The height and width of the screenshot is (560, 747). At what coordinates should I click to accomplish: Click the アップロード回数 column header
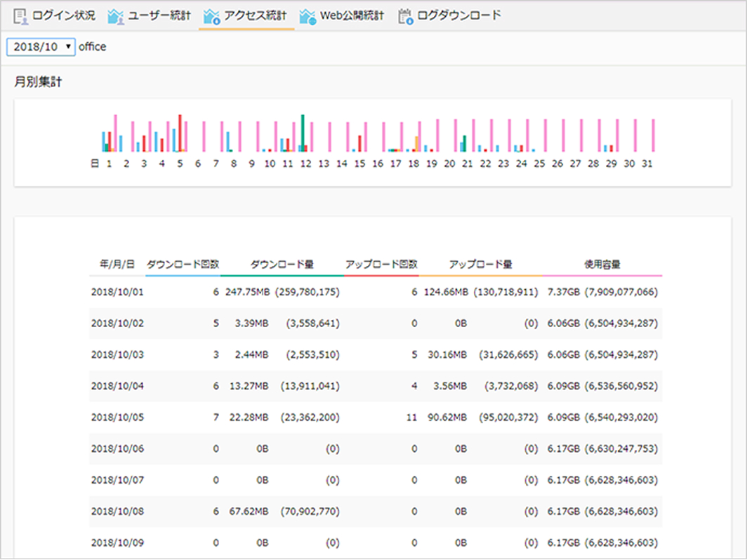[x=381, y=265]
